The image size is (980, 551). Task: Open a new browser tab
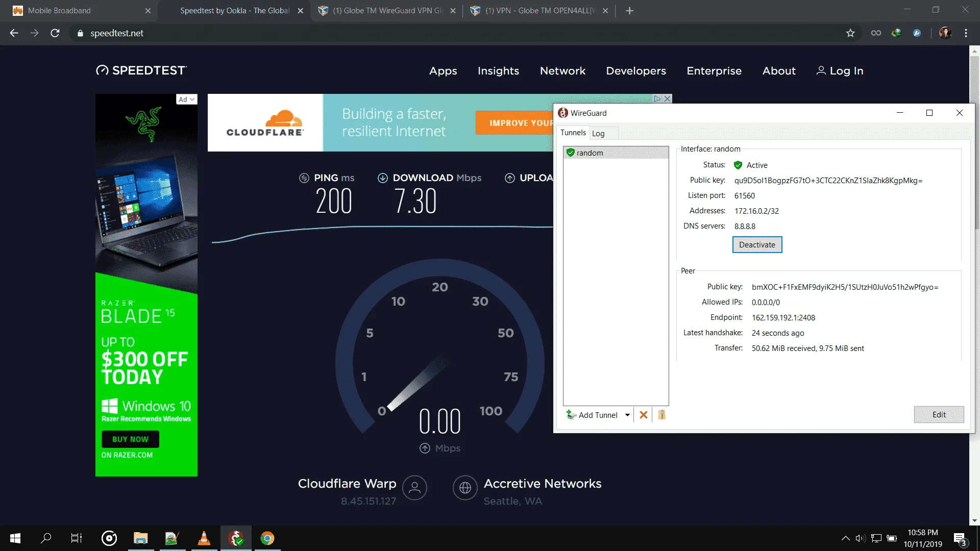(x=629, y=11)
